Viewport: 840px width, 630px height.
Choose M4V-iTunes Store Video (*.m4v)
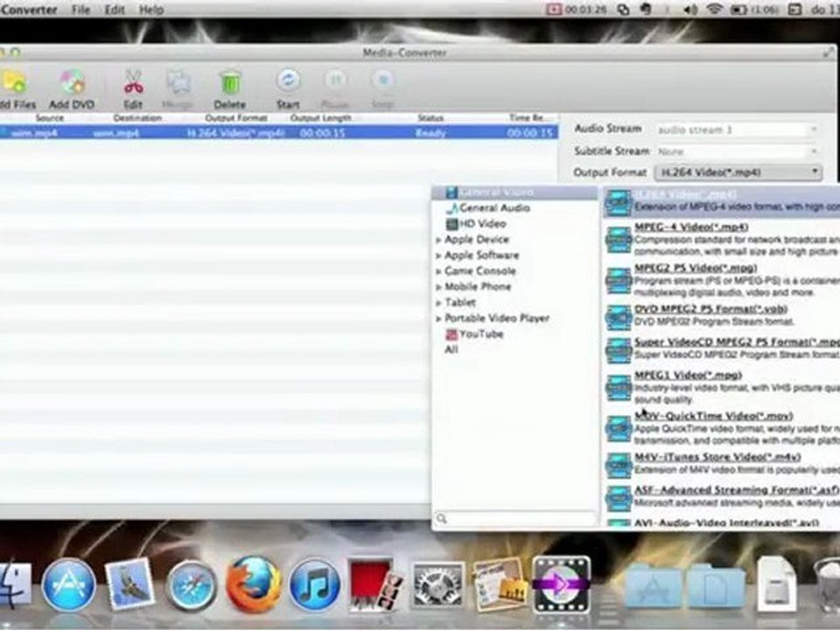click(x=722, y=464)
